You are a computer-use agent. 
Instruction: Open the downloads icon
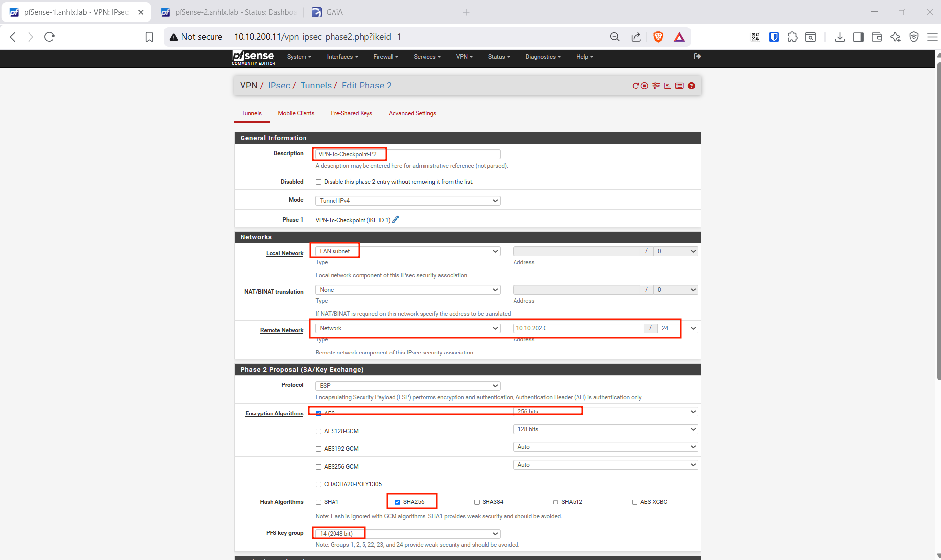pyautogui.click(x=840, y=37)
